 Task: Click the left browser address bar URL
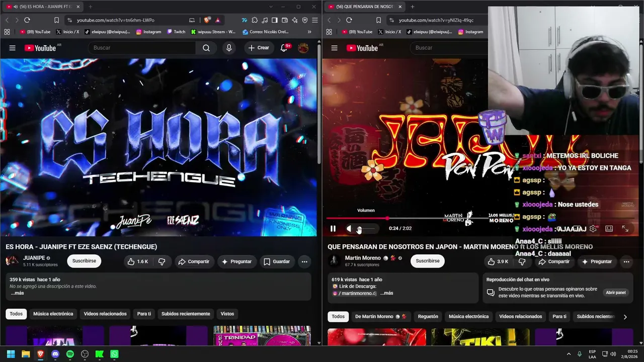pos(115,20)
